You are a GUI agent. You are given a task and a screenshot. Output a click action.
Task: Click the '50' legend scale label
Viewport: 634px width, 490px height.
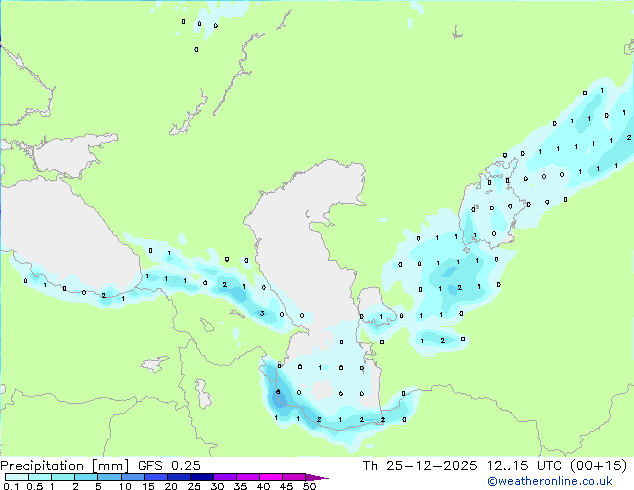(x=309, y=486)
